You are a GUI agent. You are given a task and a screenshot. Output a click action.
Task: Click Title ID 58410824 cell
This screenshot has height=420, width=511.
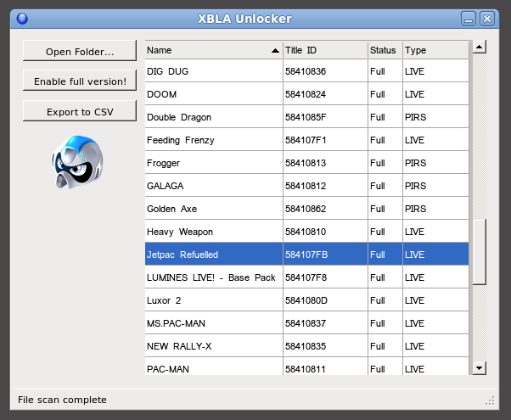(x=325, y=94)
